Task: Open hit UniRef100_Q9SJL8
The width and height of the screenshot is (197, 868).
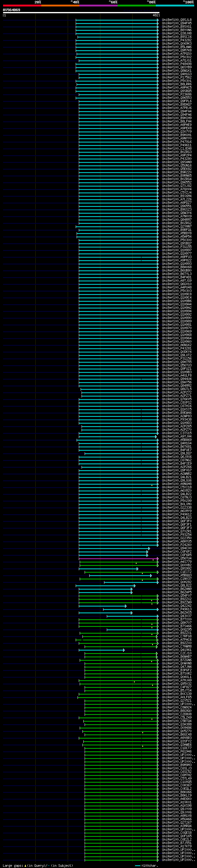Action: click(177, 20)
